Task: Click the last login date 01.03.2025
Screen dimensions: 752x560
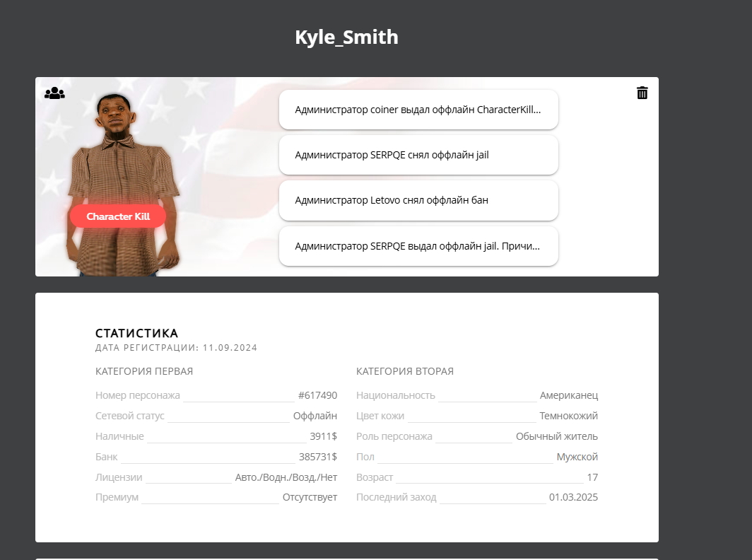Action: [x=573, y=497]
